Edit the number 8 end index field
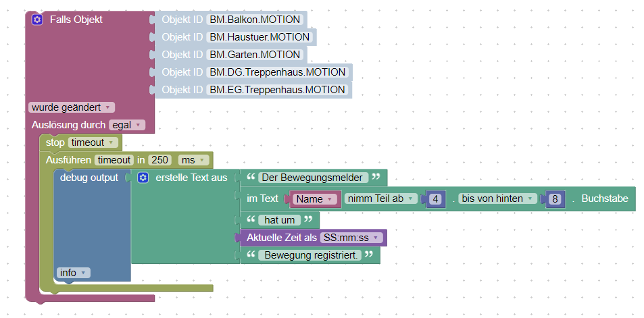The height and width of the screenshot is (318, 644). coord(555,199)
